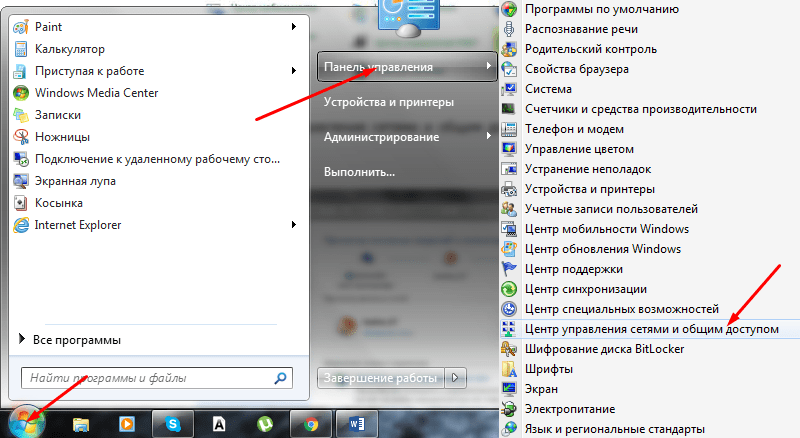Click the Центр поддержки flag icon
Viewport: 800px width, 438px height.
[x=509, y=269]
